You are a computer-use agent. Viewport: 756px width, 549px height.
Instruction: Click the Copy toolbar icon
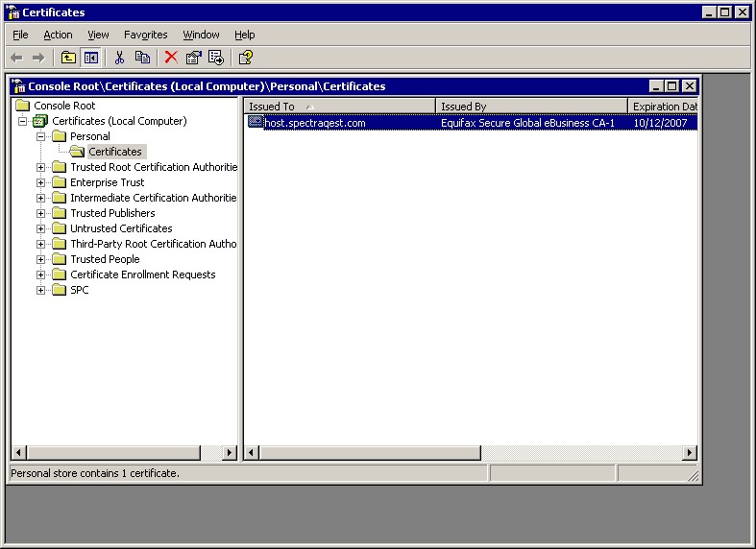[142, 58]
